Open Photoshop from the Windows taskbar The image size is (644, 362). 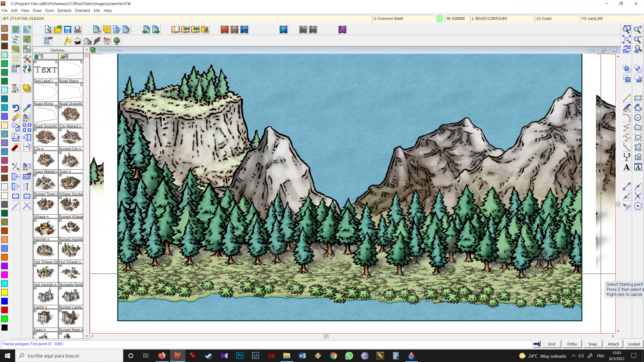tap(240, 356)
